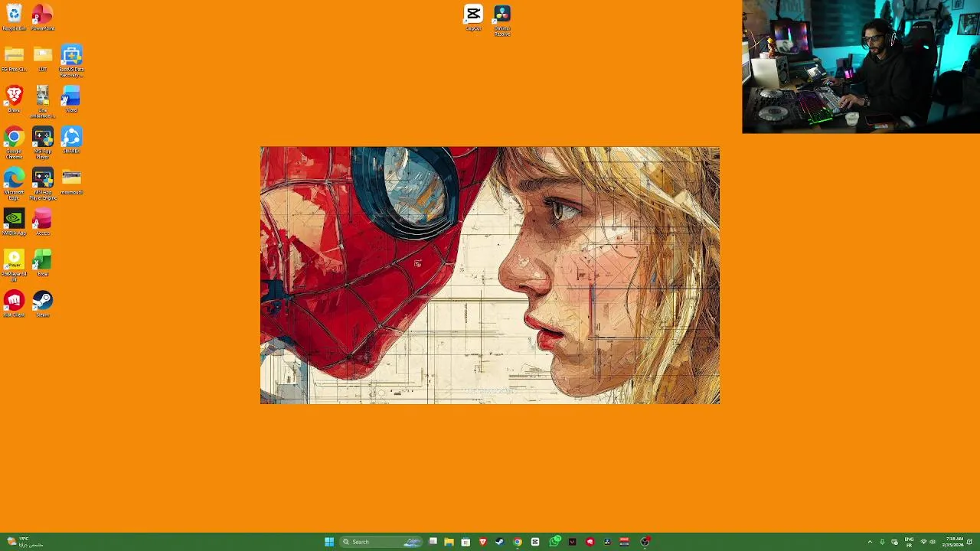Open WhatsApp from the taskbar

tap(554, 542)
